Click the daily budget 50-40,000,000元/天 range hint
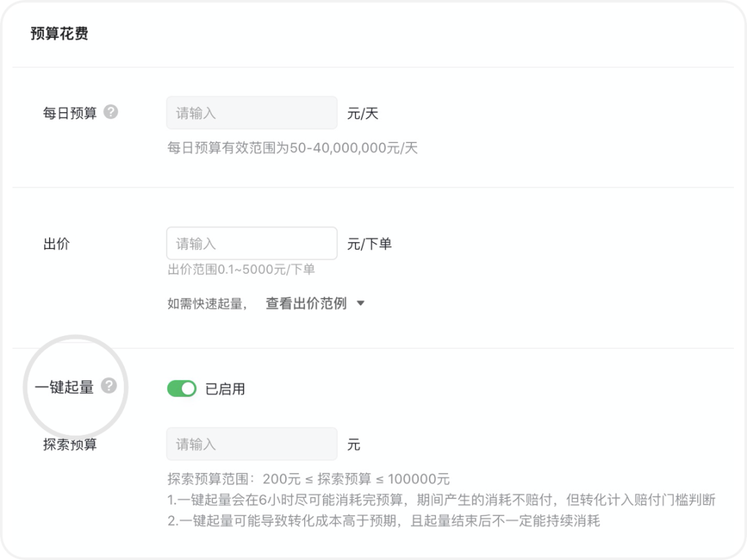 [x=293, y=148]
